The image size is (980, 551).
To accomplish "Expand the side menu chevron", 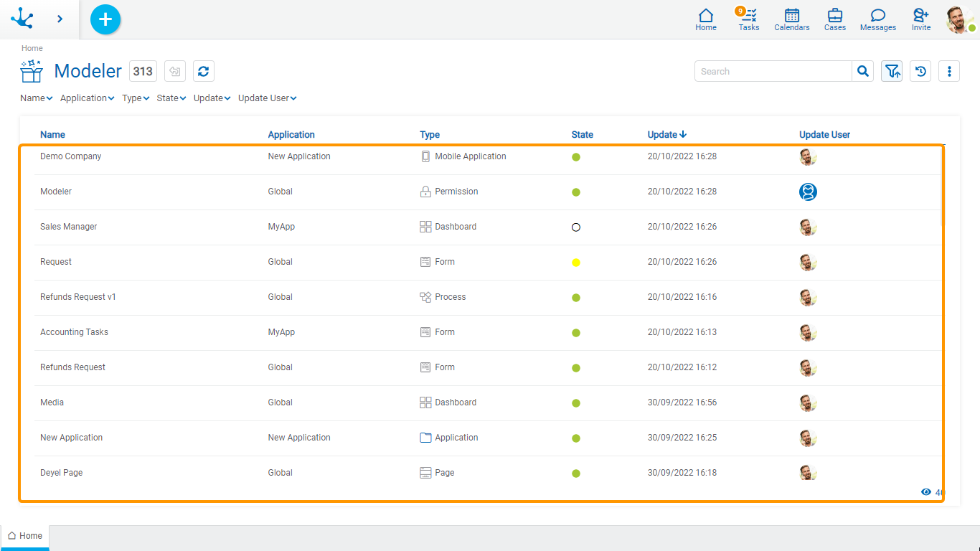I will (x=60, y=19).
